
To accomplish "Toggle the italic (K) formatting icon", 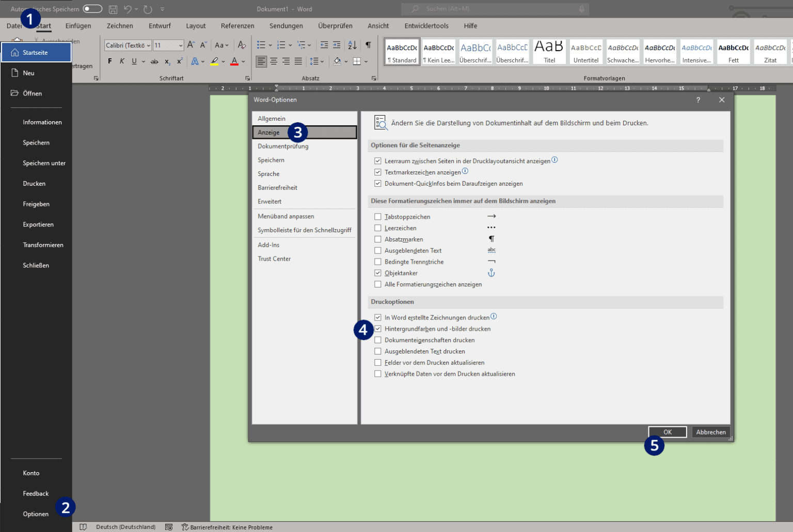I will [x=122, y=61].
